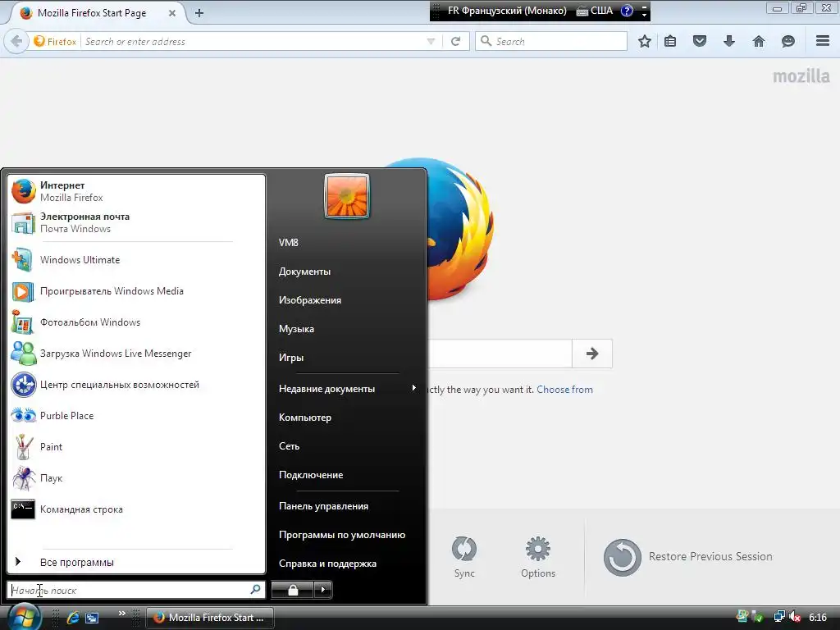Open Компьютер from Start menu
Viewport: 840px width, 630px height.
pyautogui.click(x=305, y=418)
